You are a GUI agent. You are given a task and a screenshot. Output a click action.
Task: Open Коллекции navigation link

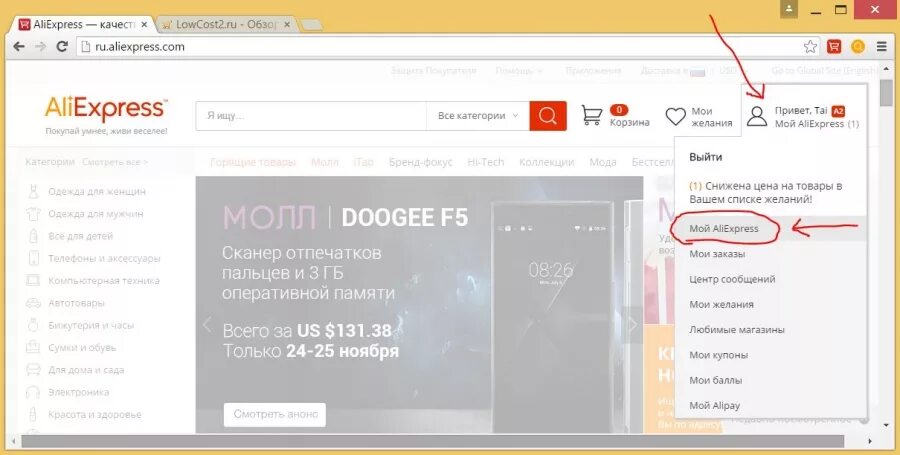click(546, 162)
